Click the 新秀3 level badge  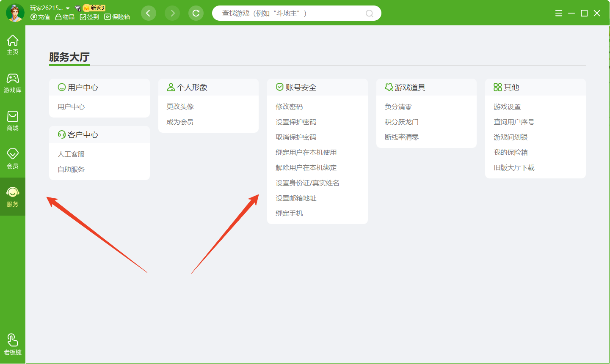(94, 8)
